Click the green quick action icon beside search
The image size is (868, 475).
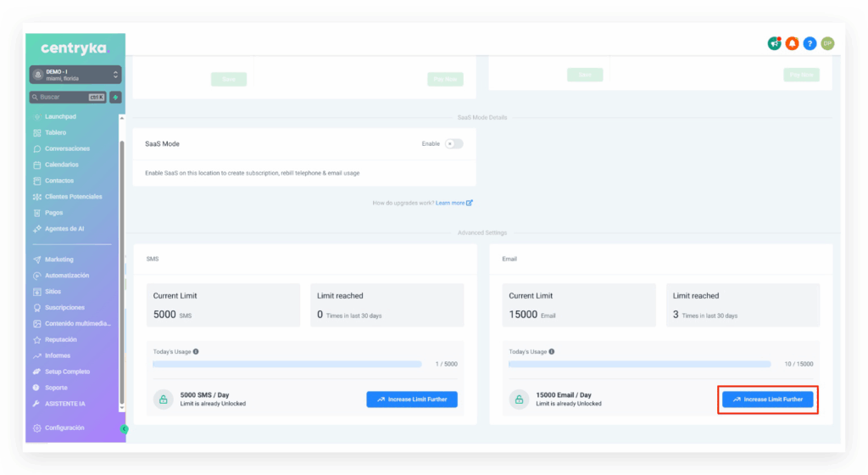[x=115, y=97]
